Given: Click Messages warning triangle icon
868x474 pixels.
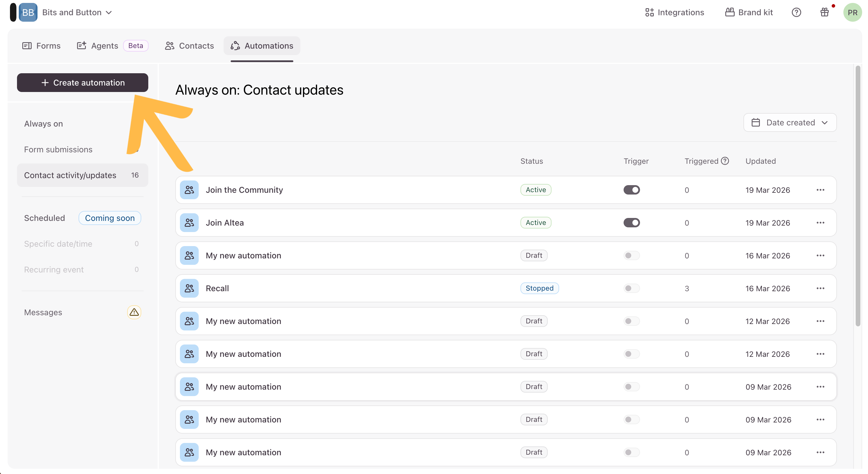Looking at the screenshot, I should [134, 312].
